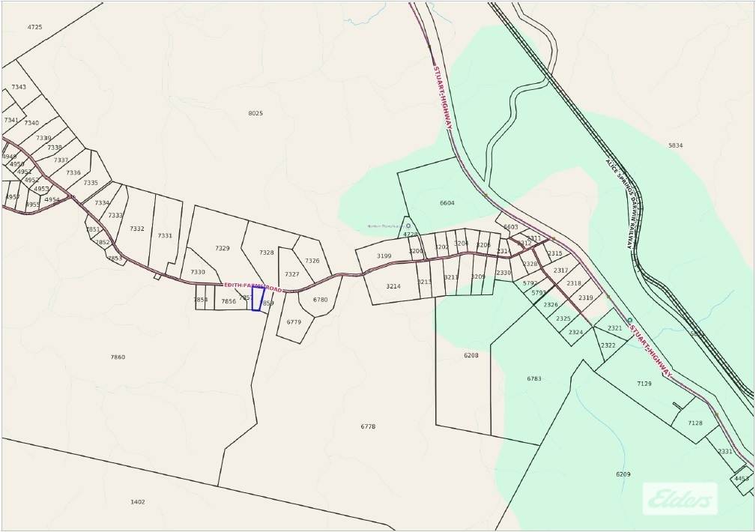The image size is (756, 532).
Task: Select parcel number 7854
Action: click(x=201, y=300)
